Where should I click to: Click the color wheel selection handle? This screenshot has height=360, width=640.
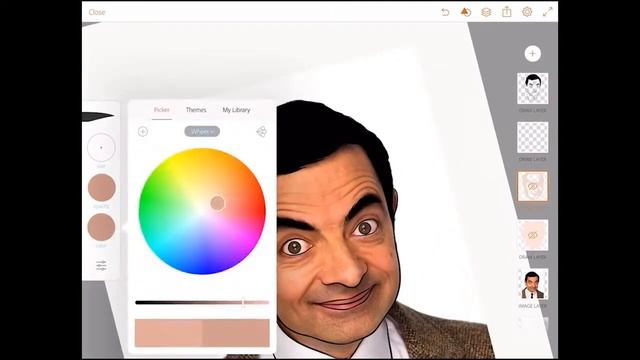pyautogui.click(x=218, y=203)
